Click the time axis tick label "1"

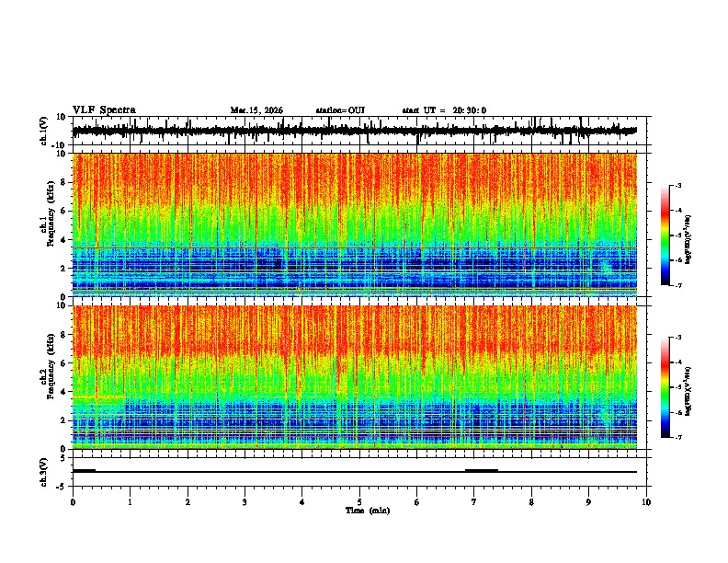(130, 502)
